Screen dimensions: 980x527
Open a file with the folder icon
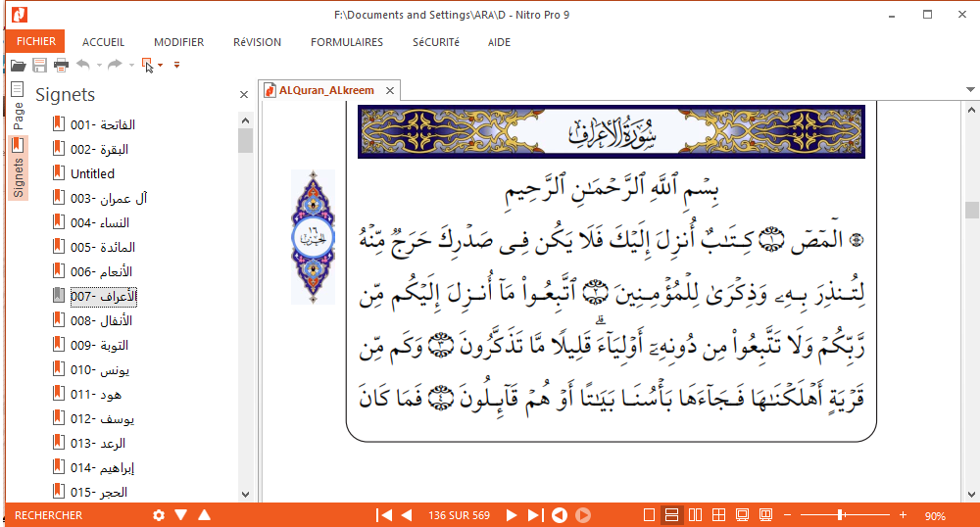[x=18, y=65]
